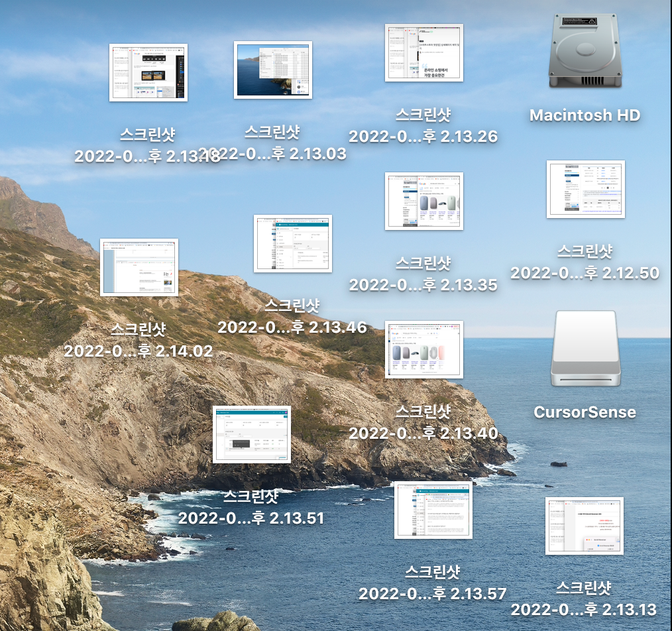Click file name ending '후 2.13.35'
Viewport: 672px width, 631px height.
click(x=423, y=274)
